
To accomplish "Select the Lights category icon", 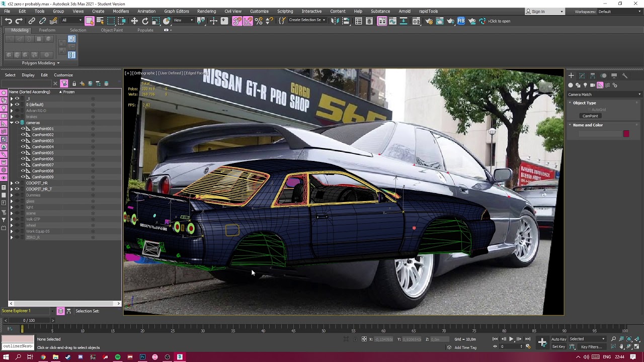I will [x=585, y=85].
